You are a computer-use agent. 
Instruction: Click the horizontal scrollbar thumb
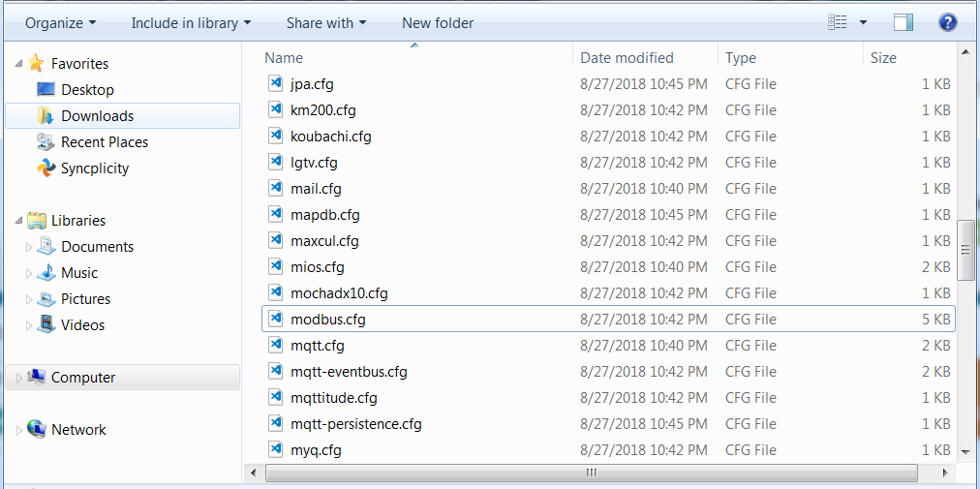[589, 474]
